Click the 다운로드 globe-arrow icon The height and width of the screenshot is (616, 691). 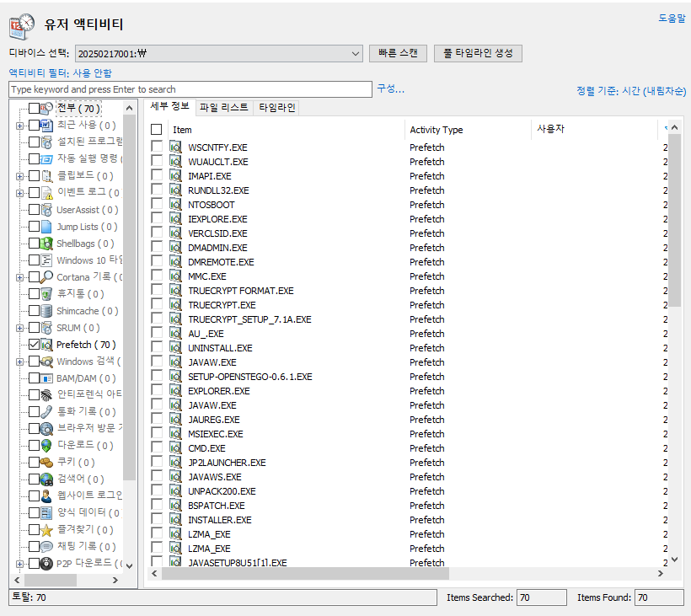click(46, 446)
